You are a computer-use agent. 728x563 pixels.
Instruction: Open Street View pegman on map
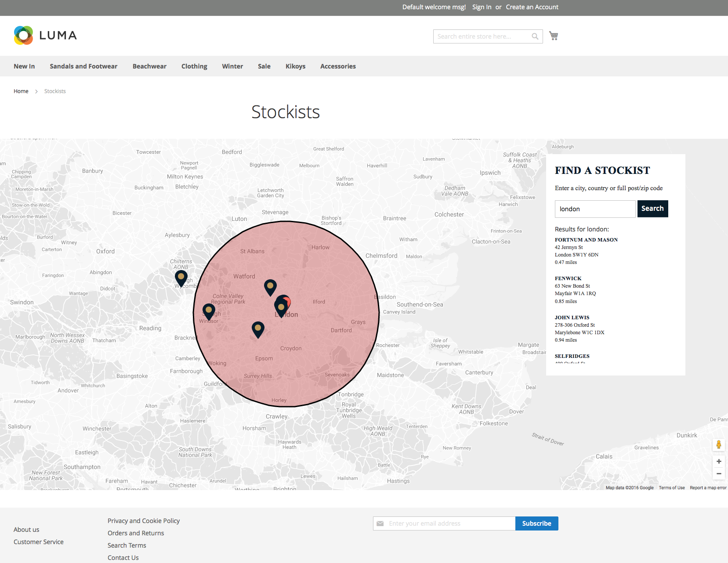(x=719, y=444)
